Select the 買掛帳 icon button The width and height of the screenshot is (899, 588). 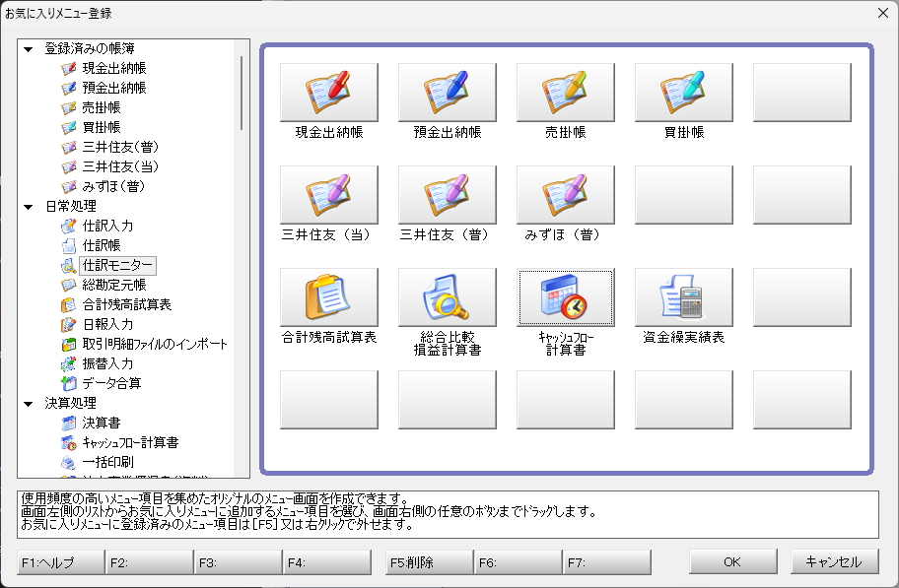click(x=684, y=93)
